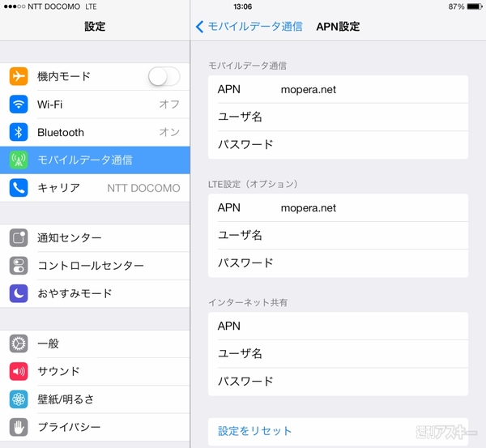This screenshot has height=448, width=486.
Task: Tap the 設定 sidebar title
Action: coord(95,27)
